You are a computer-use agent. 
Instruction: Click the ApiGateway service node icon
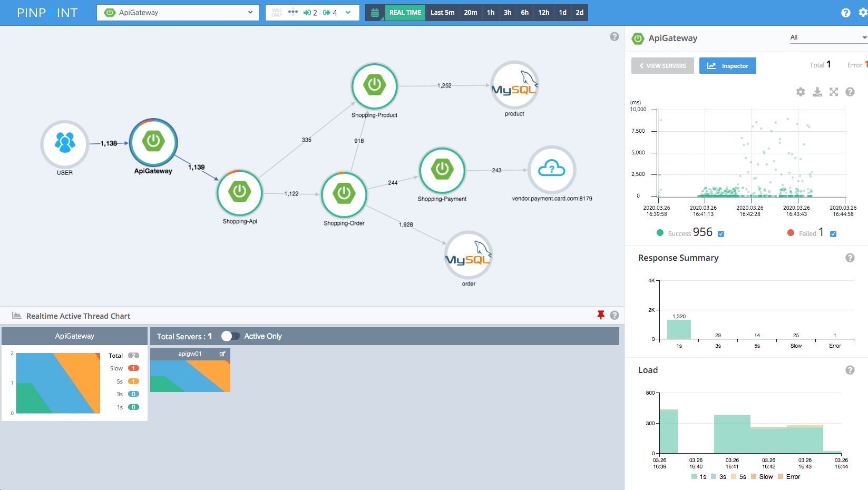[x=153, y=142]
